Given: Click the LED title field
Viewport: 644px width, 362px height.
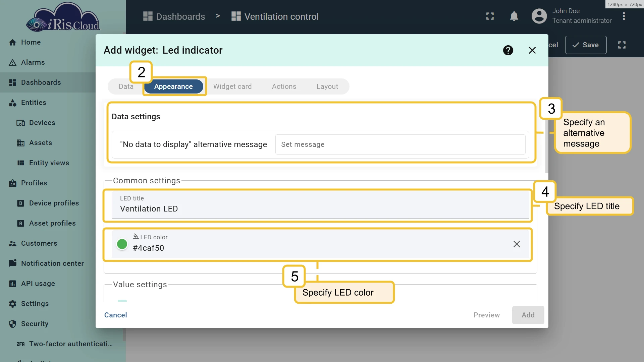Looking at the screenshot, I should (320, 204).
